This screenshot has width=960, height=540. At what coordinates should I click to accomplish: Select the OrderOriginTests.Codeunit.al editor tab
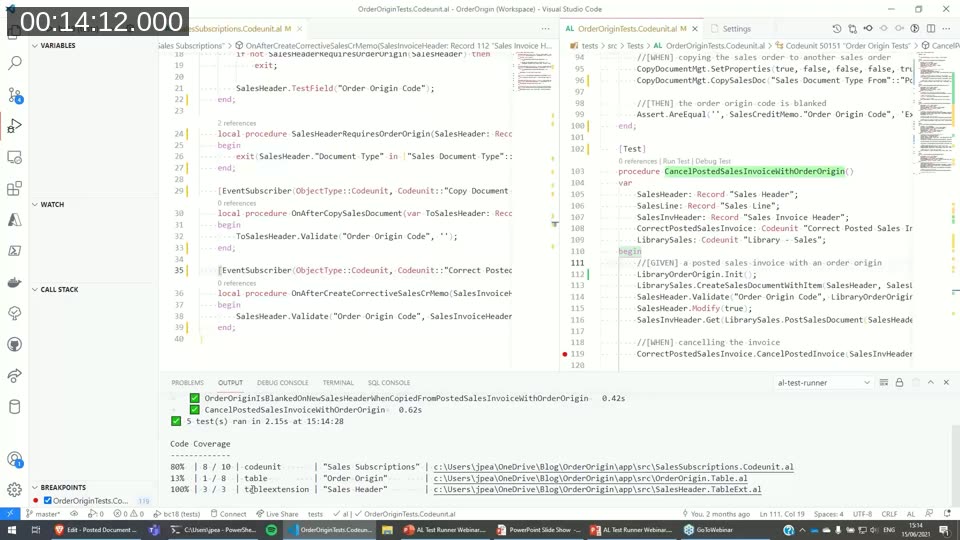click(627, 29)
